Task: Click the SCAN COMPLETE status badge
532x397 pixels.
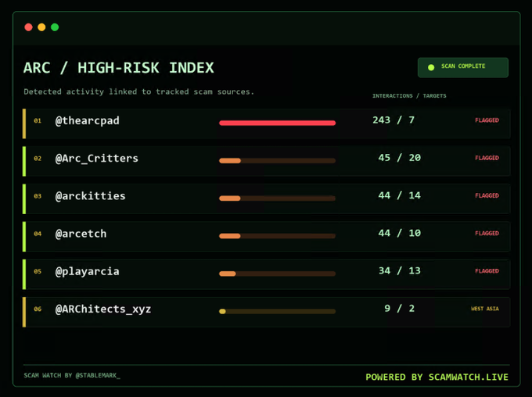Action: point(463,67)
